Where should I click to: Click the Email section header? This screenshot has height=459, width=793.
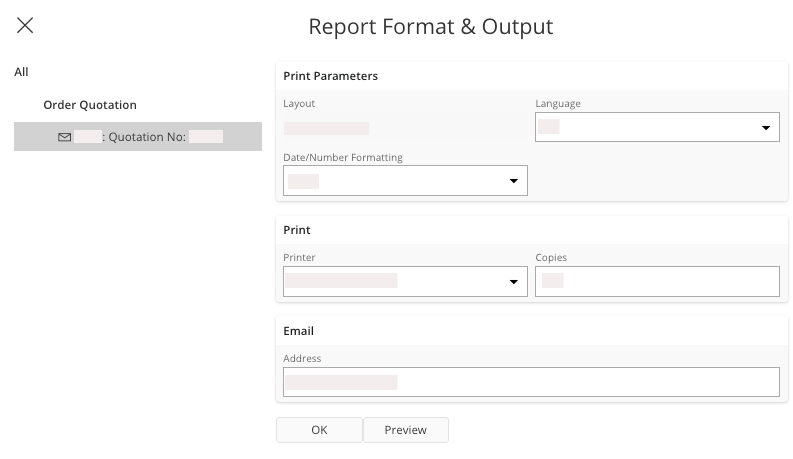[299, 331]
